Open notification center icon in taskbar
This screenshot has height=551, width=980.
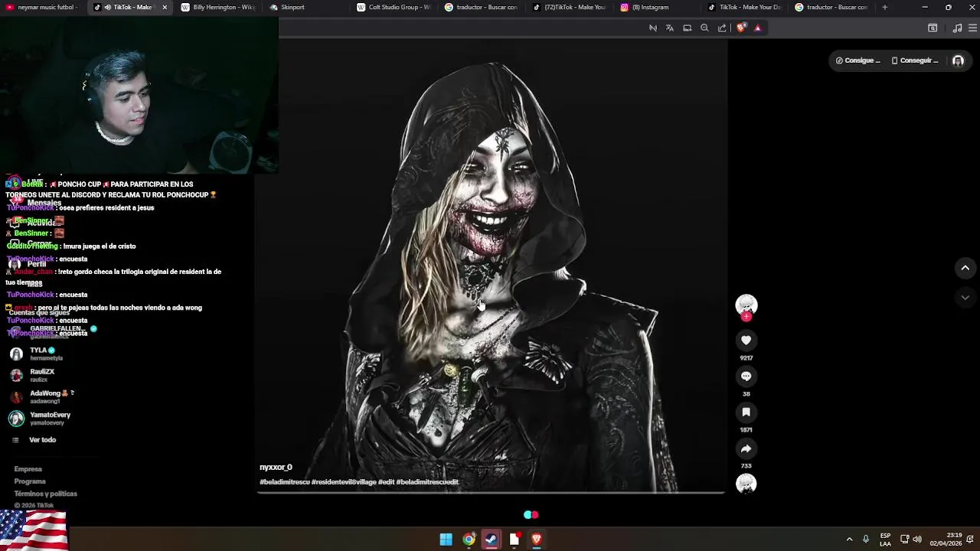click(x=970, y=540)
